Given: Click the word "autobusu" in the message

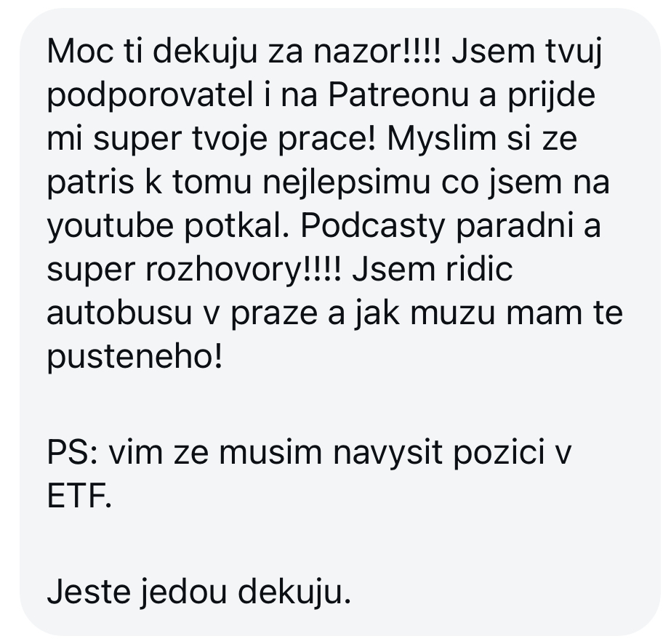Looking at the screenshot, I should pyautogui.click(x=119, y=313).
